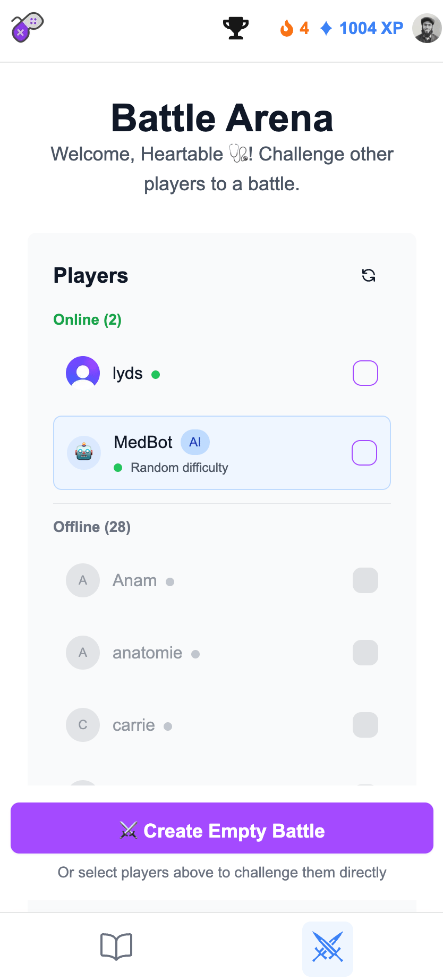Click the game controller app logo
Image resolution: width=443 pixels, height=980 pixels.
point(27,28)
